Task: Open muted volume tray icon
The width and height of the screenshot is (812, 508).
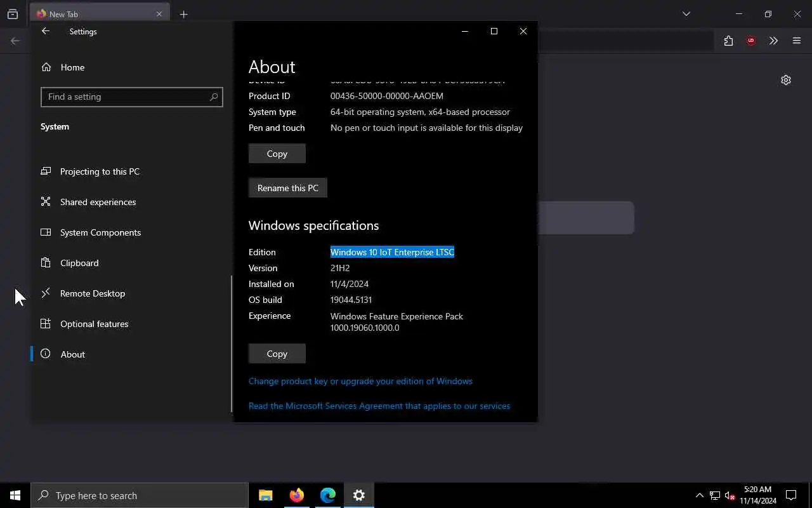Action: point(730,495)
